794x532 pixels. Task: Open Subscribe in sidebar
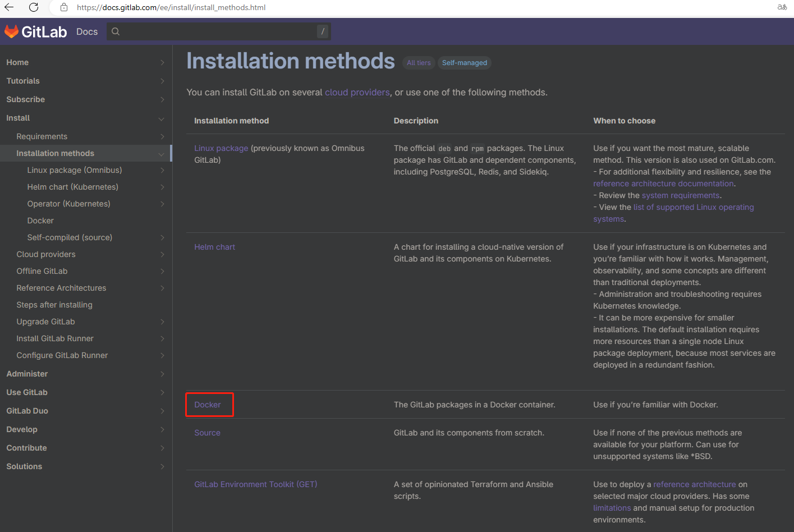(x=26, y=99)
